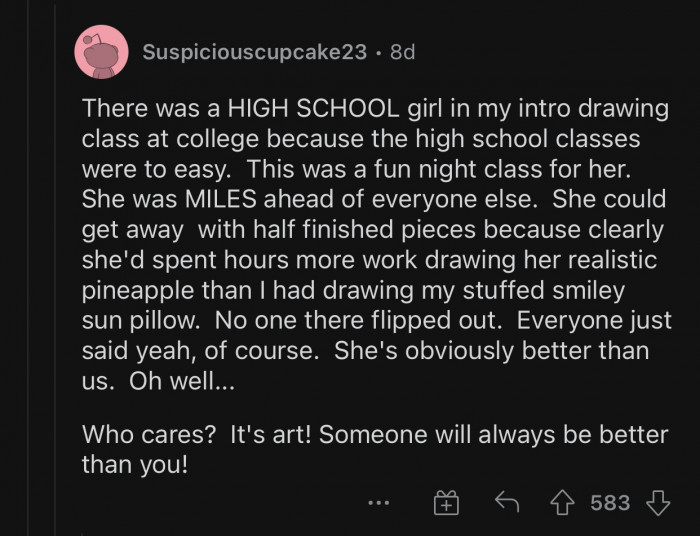Reply to this comment with the arrow
The image size is (700, 536).
pyautogui.click(x=510, y=502)
